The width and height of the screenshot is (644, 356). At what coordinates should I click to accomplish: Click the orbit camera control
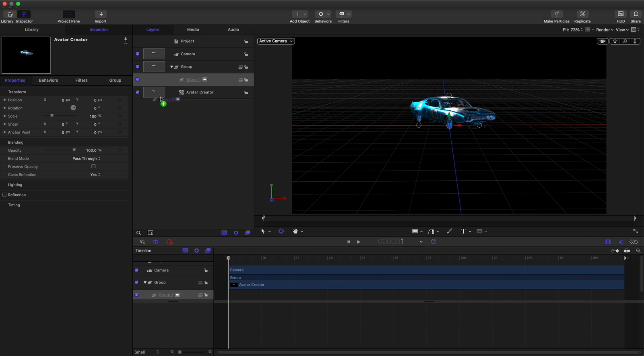pyautogui.click(x=625, y=41)
